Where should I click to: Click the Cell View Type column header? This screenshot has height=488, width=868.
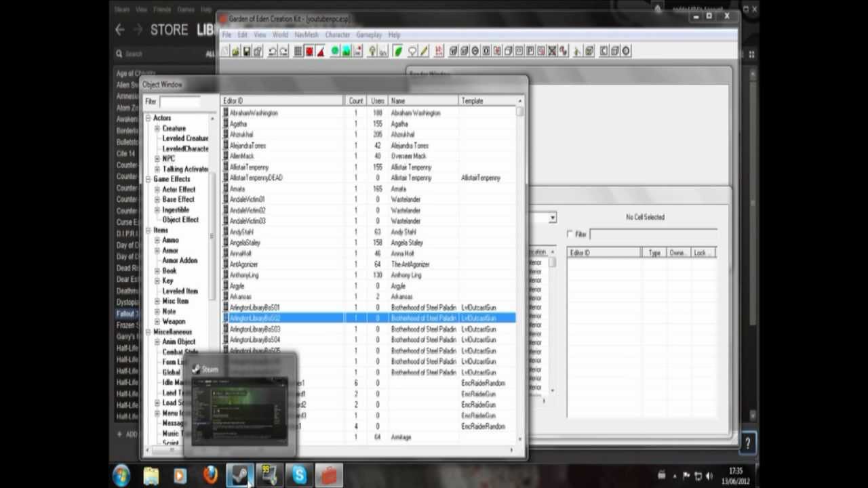pos(654,253)
